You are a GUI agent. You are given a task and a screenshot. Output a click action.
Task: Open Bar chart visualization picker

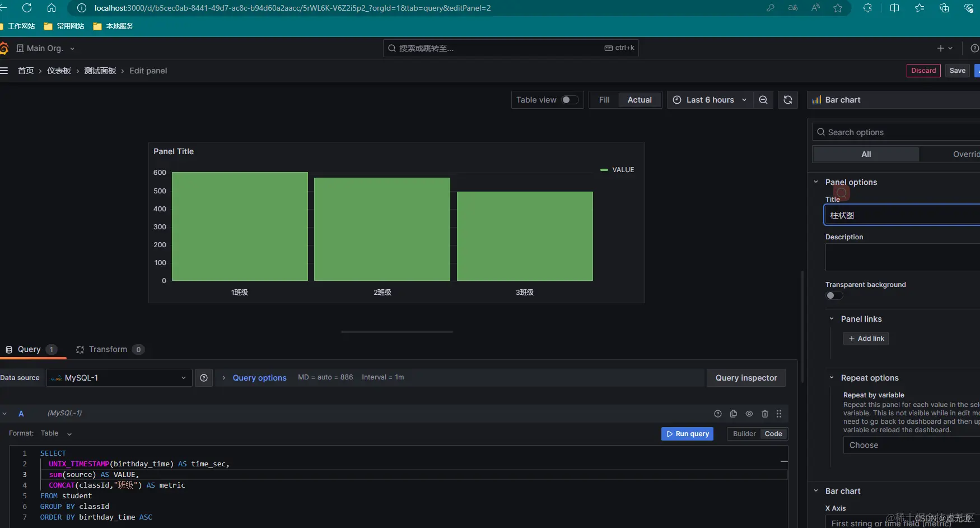click(x=894, y=100)
